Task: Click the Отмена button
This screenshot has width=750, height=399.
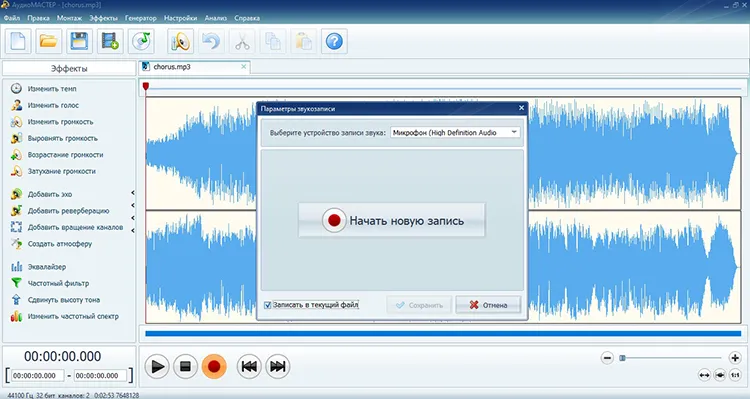Action: point(488,305)
